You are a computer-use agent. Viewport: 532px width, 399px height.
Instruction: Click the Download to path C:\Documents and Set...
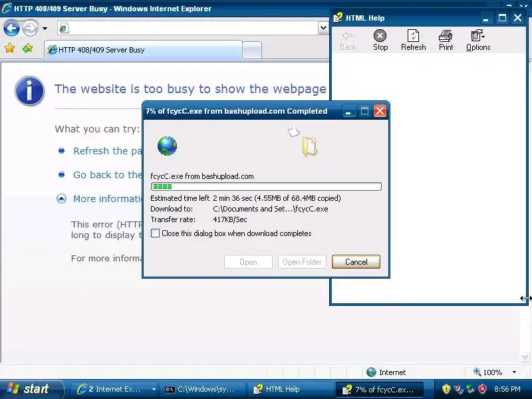pyautogui.click(x=271, y=209)
